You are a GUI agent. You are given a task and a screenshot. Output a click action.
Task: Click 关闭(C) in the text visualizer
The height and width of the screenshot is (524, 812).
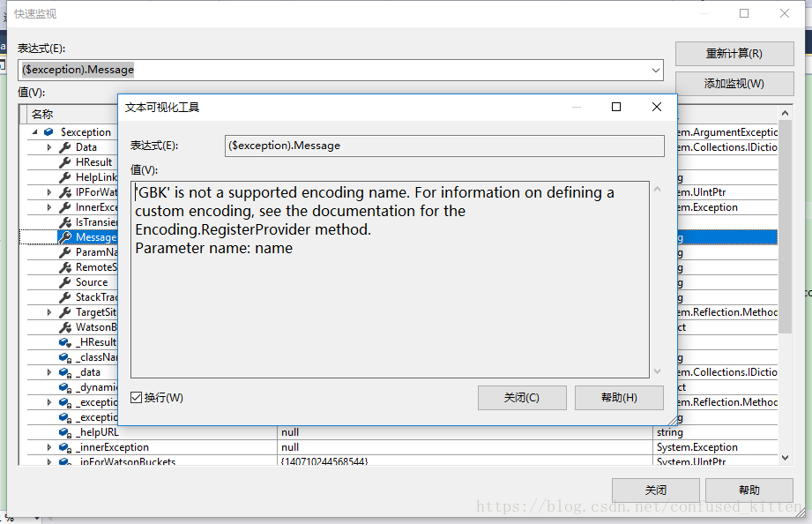pos(522,398)
